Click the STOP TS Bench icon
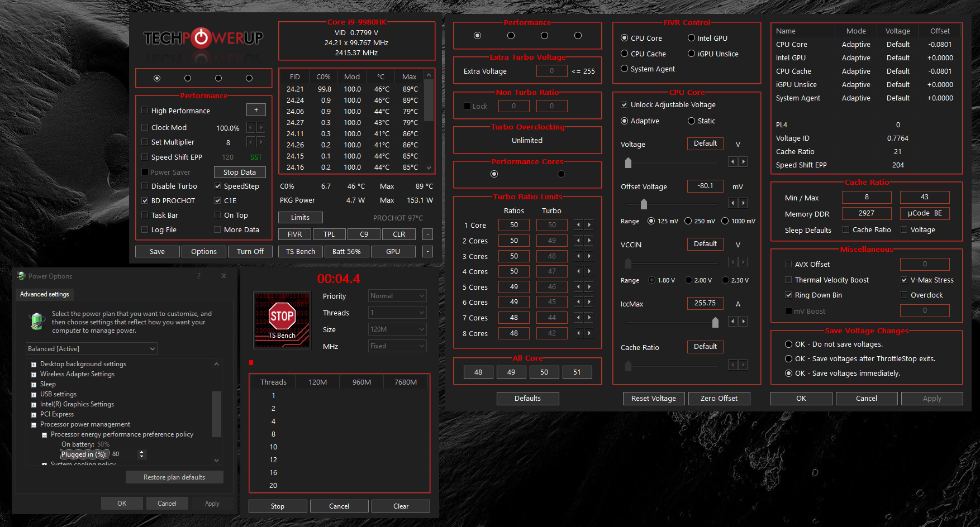The height and width of the screenshot is (527, 980). (282, 320)
